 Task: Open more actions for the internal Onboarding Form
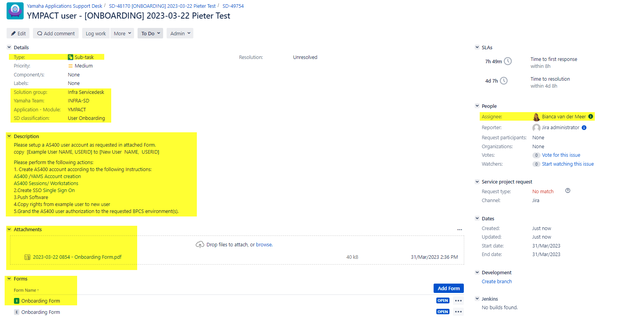pos(458,301)
